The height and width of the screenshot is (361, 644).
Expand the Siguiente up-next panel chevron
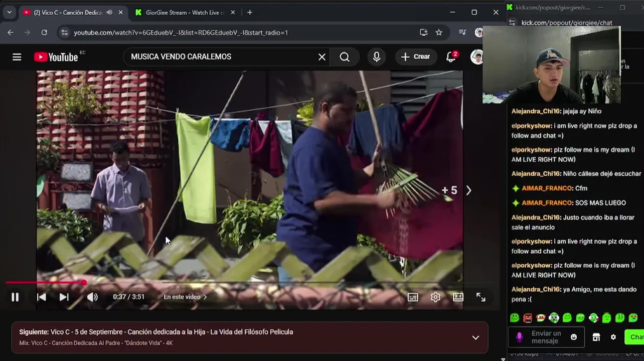(x=475, y=337)
